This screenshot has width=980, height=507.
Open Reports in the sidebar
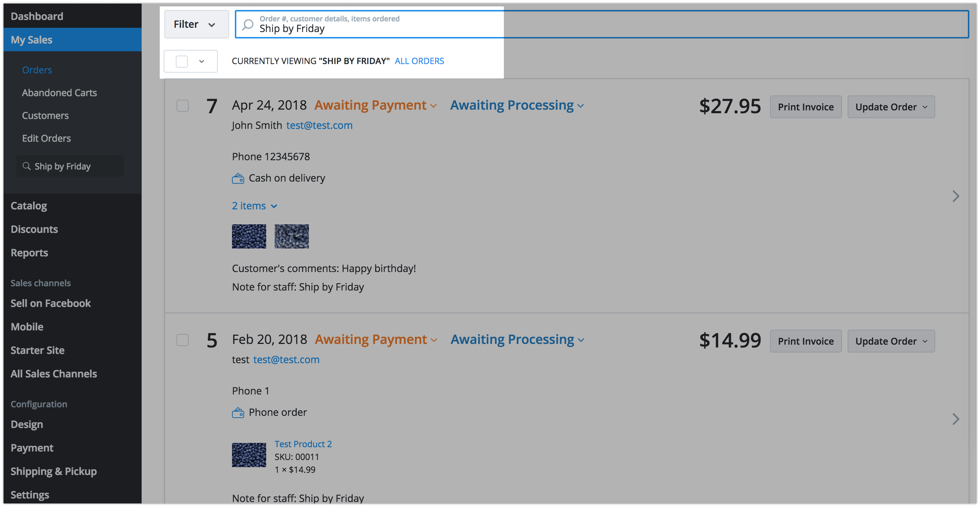tap(29, 253)
